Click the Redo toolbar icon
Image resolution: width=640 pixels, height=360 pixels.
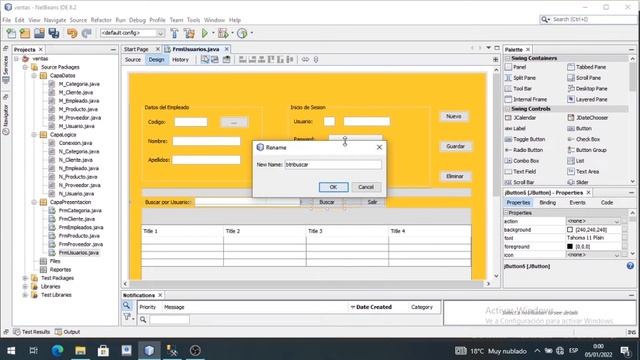click(87, 33)
